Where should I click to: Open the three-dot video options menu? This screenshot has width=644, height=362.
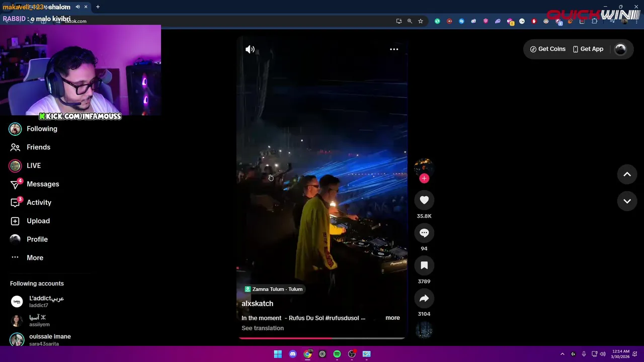(394, 49)
